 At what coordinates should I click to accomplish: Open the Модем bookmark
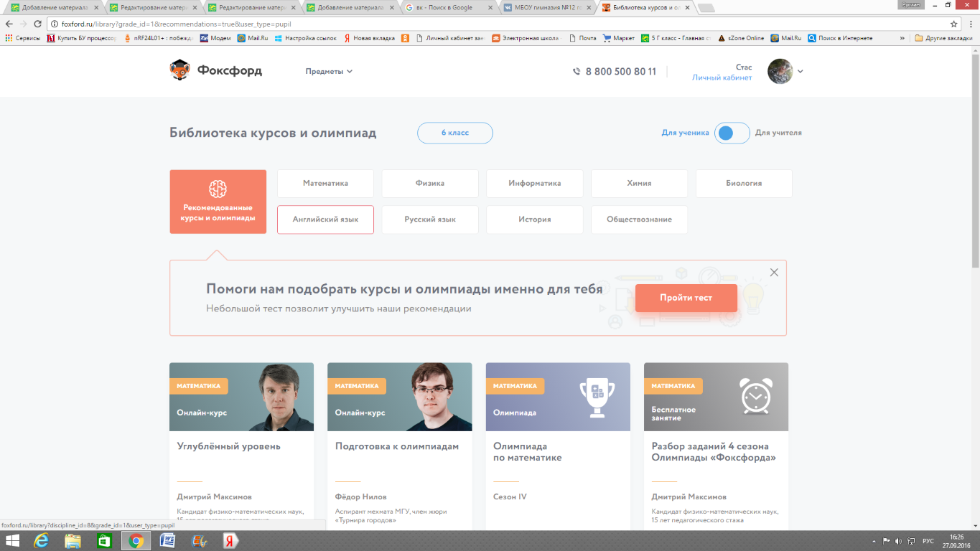tap(215, 38)
